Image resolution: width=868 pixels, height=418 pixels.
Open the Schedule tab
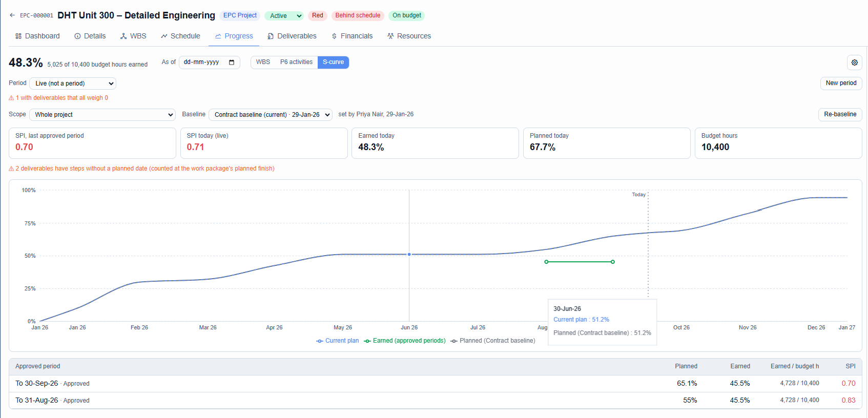pyautogui.click(x=180, y=36)
